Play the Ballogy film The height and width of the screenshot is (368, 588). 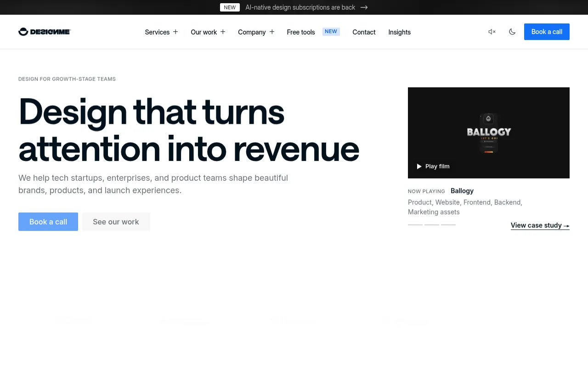(x=433, y=166)
